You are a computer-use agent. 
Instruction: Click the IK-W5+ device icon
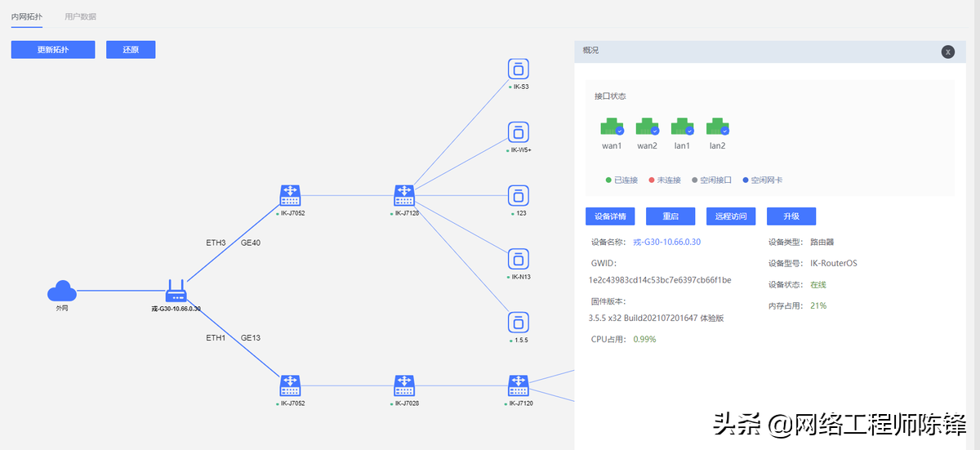point(519,132)
